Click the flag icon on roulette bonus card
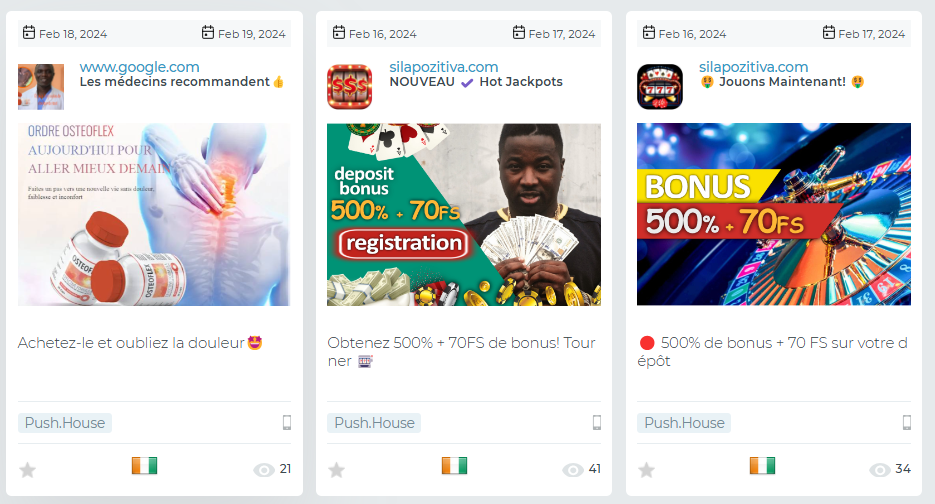 pos(763,465)
